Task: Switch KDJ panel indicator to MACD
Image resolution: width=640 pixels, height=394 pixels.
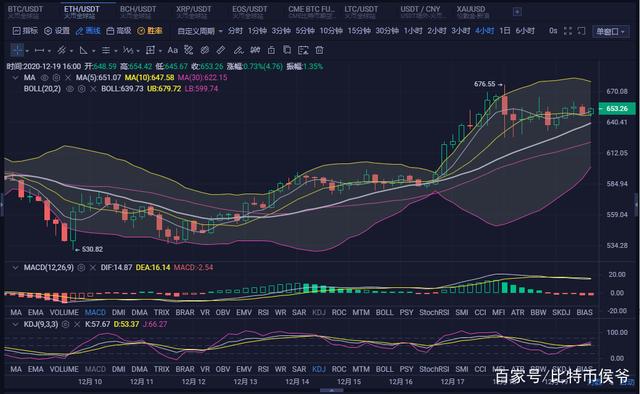Action: click(x=95, y=369)
